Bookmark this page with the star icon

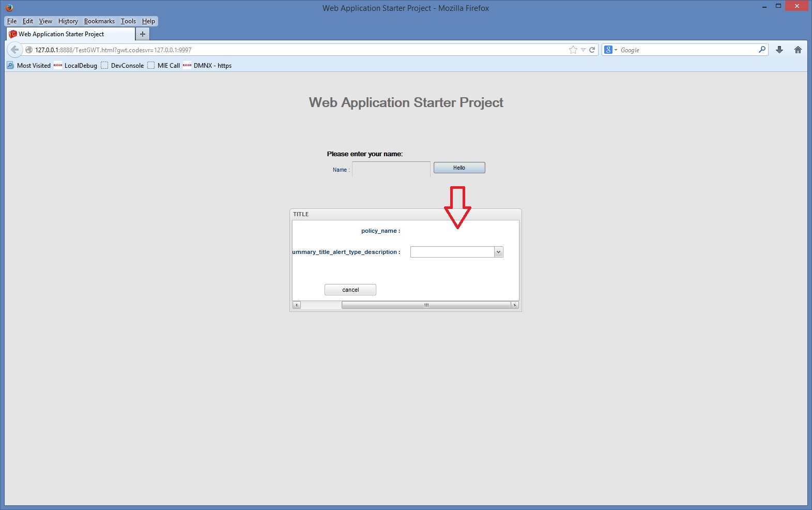[x=573, y=50]
